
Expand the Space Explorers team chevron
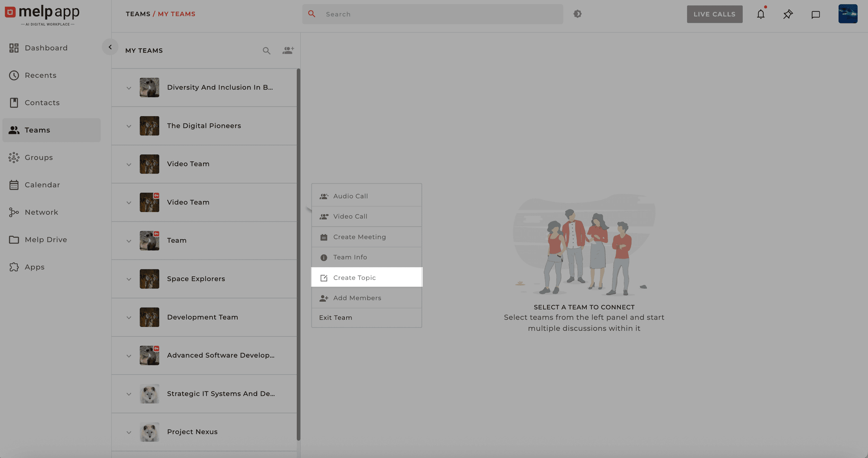[129, 279]
